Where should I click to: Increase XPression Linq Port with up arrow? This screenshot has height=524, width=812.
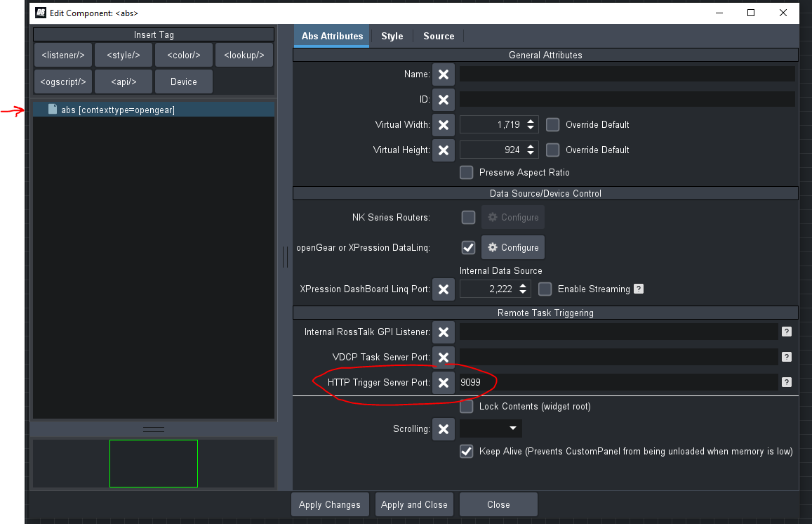[x=523, y=286]
